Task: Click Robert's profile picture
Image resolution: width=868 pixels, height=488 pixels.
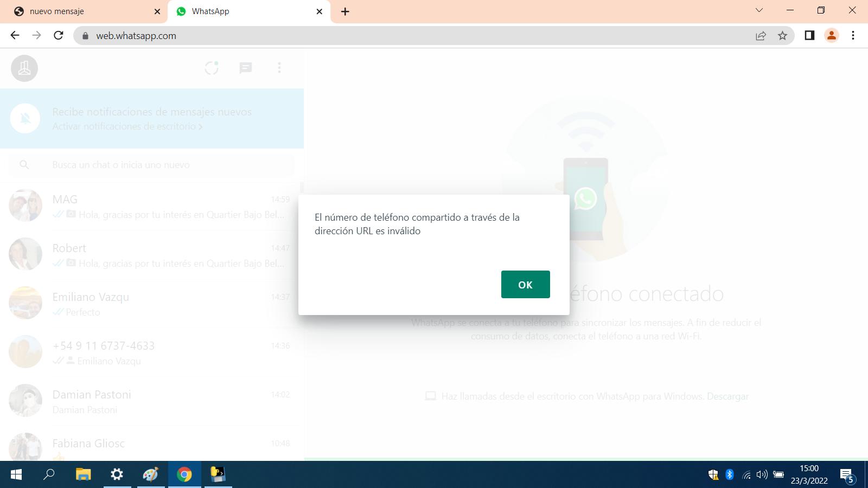Action: point(25,254)
